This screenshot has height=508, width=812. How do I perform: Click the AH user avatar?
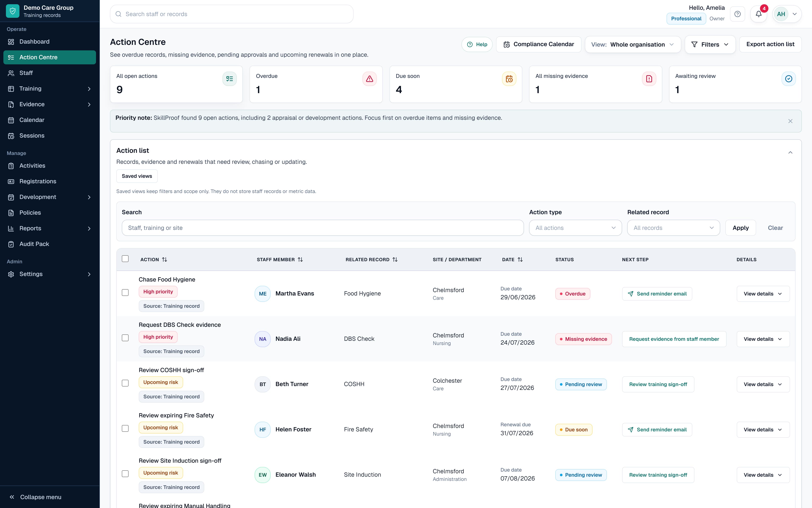(781, 14)
